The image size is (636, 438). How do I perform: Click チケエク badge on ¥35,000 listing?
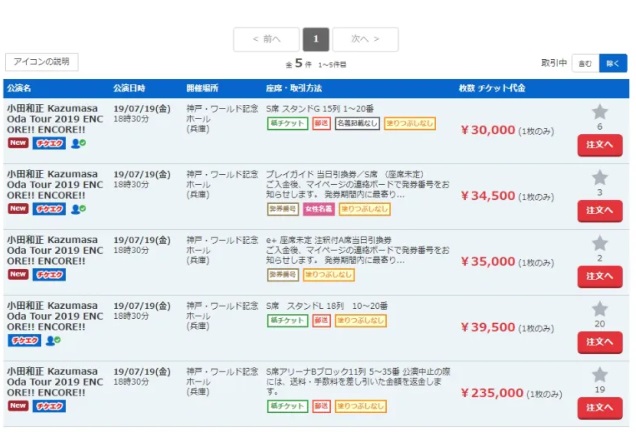tap(49, 275)
